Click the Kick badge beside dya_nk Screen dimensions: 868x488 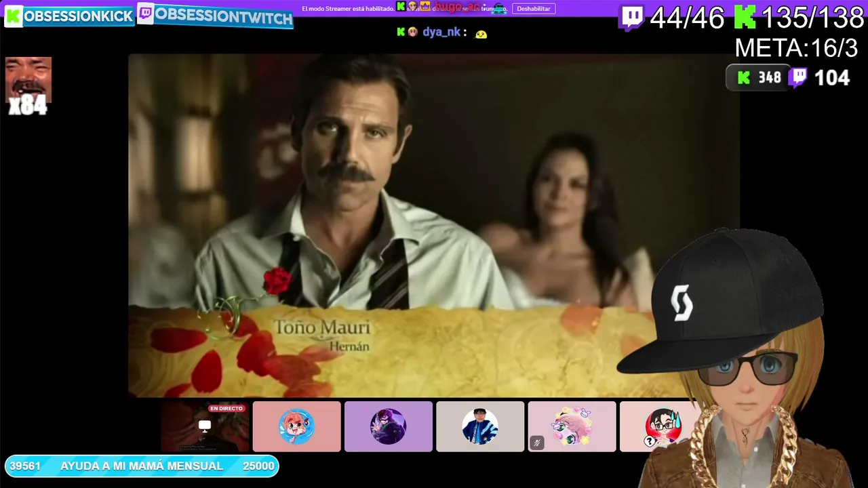click(401, 32)
